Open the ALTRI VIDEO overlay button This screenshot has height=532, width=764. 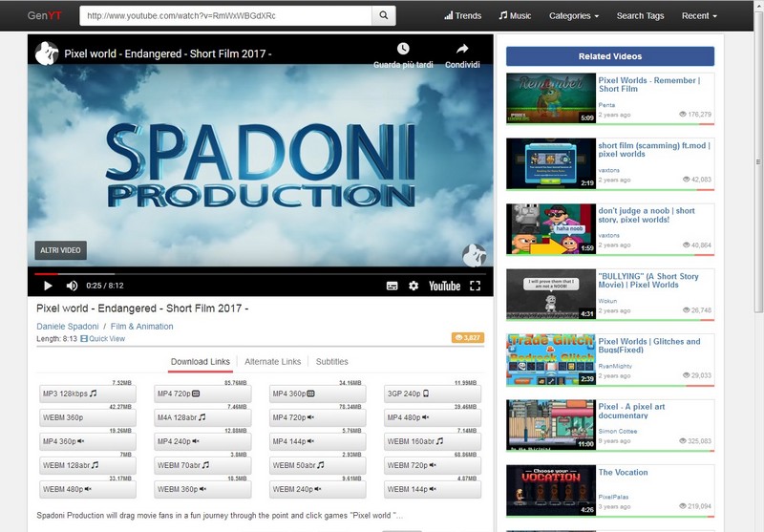[x=61, y=250]
